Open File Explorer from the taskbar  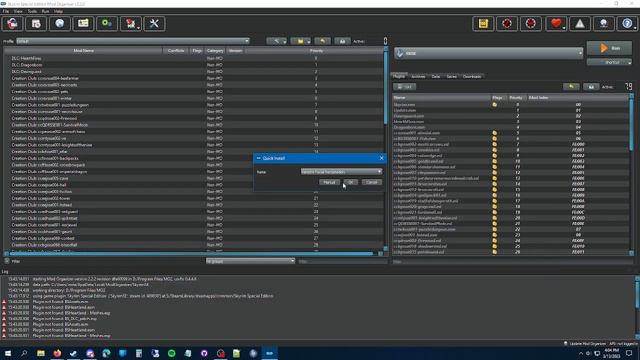(41, 353)
